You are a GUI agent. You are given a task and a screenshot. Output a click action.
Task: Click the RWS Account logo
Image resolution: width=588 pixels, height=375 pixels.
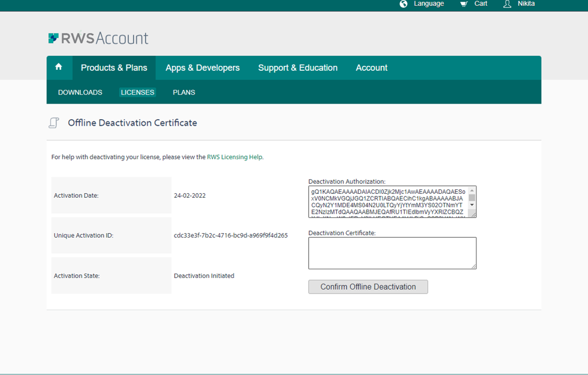(x=98, y=38)
